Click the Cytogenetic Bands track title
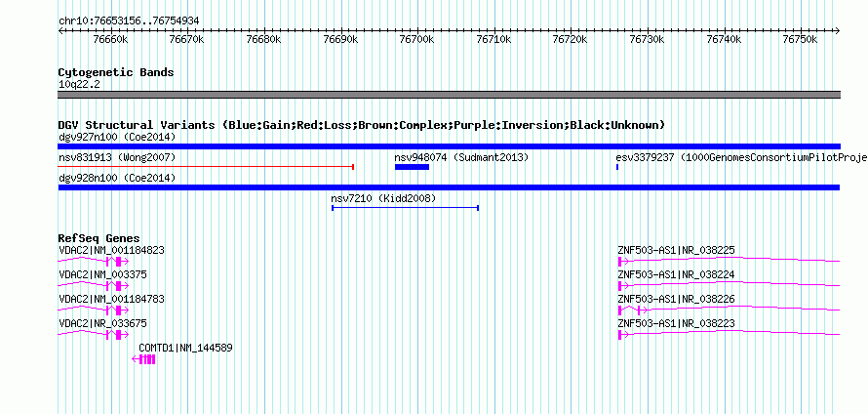 (x=116, y=72)
